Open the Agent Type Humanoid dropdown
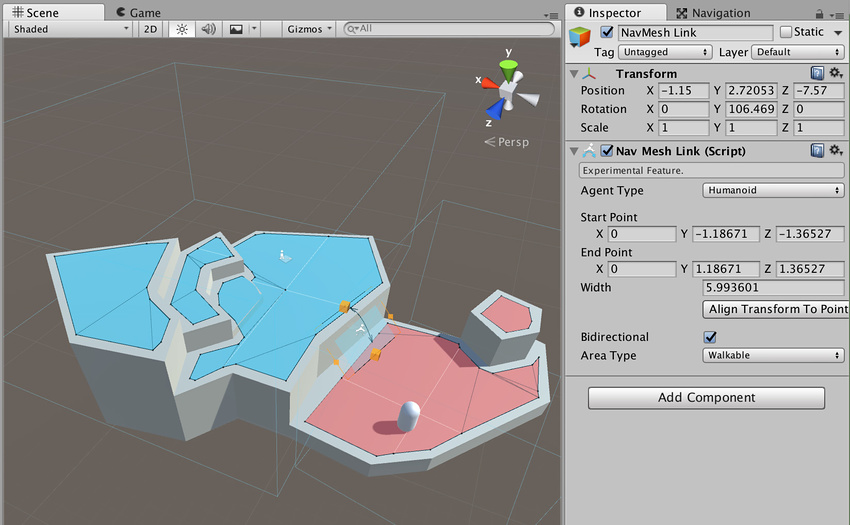Image resolution: width=850 pixels, height=525 pixels. click(774, 190)
